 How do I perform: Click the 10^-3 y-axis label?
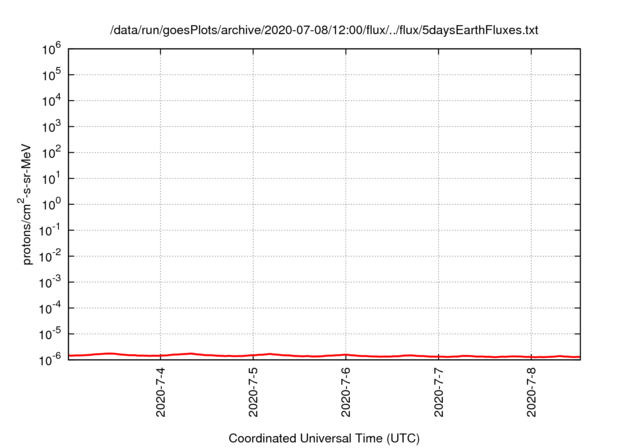tap(50, 282)
